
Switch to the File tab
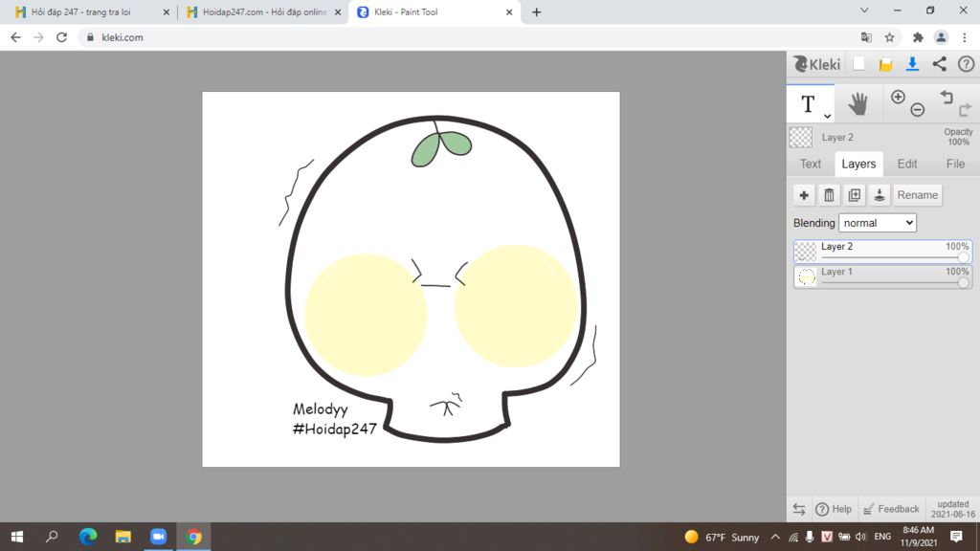[x=956, y=164]
